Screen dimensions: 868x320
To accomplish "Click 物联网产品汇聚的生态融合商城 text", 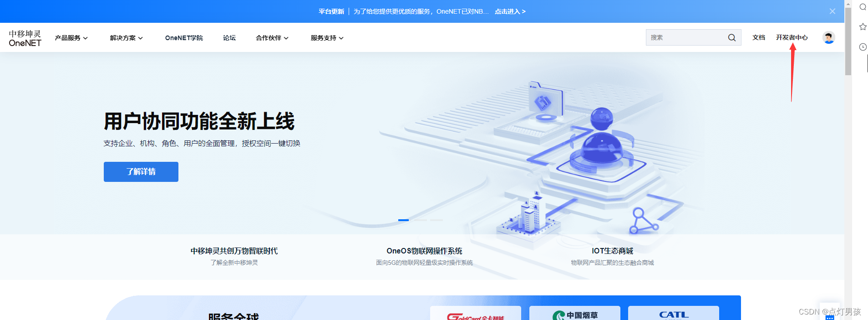I will pos(613,263).
